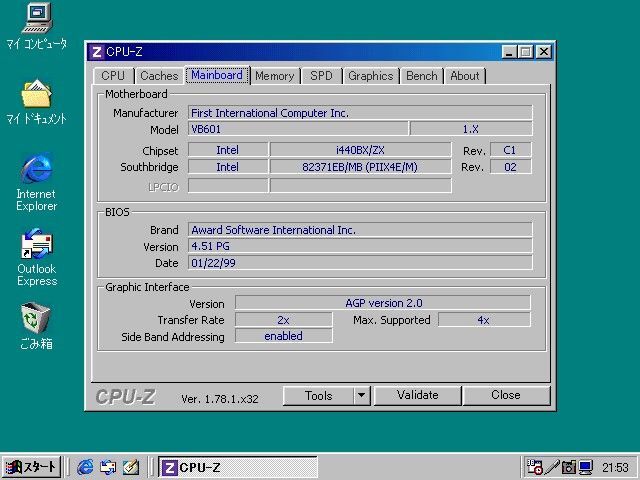Viewport: 640px width, 480px height.
Task: Go to the Graphics tab
Action: (370, 76)
